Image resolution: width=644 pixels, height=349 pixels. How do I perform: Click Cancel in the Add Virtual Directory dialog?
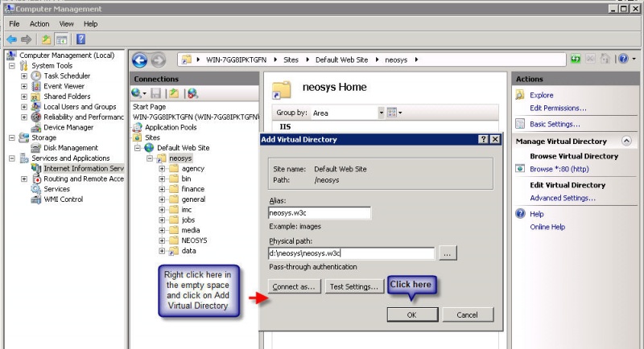click(x=467, y=314)
